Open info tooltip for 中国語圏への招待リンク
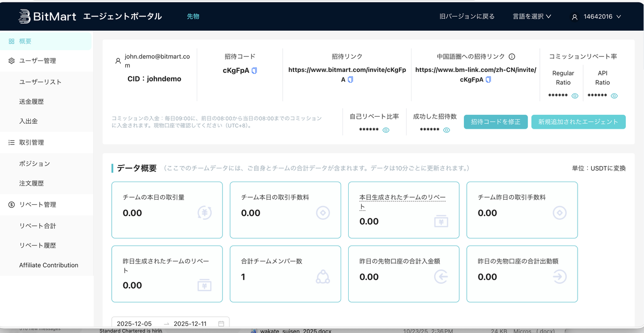 [x=512, y=57]
